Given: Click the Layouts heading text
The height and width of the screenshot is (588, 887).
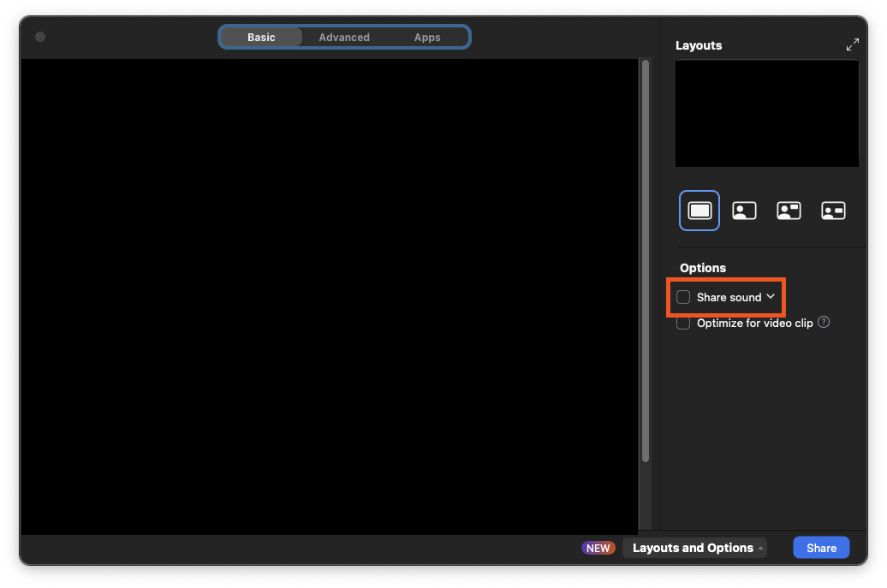Looking at the screenshot, I should pos(699,45).
